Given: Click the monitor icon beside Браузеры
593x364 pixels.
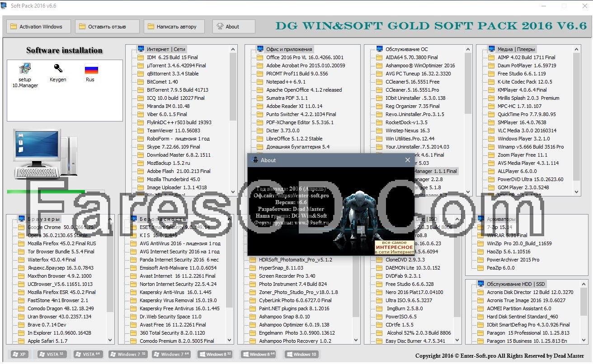Looking at the screenshot, I should coord(21,219).
